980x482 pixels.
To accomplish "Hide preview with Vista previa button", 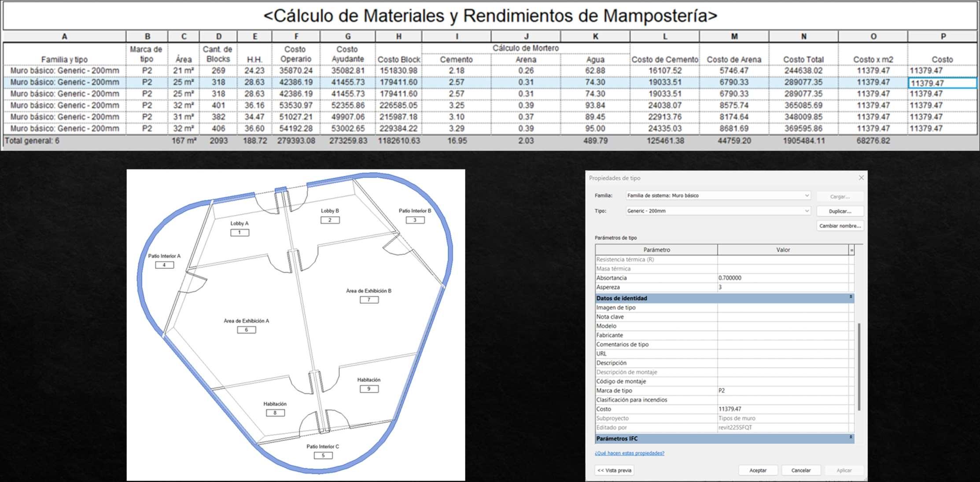I will click(614, 470).
